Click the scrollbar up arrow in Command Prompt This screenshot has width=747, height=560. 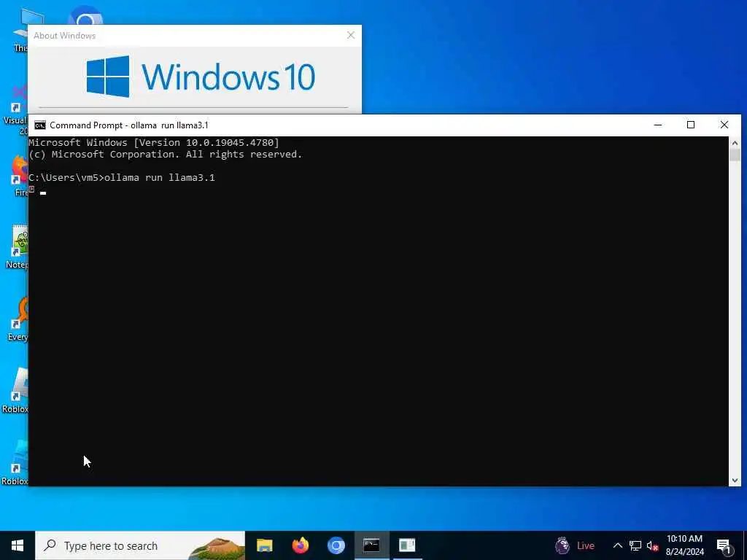(x=735, y=143)
